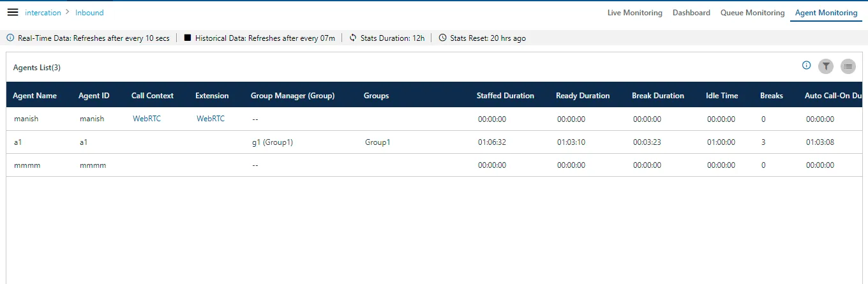This screenshot has height=284, width=868.
Task: Open the column list settings icon
Action: pos(848,66)
